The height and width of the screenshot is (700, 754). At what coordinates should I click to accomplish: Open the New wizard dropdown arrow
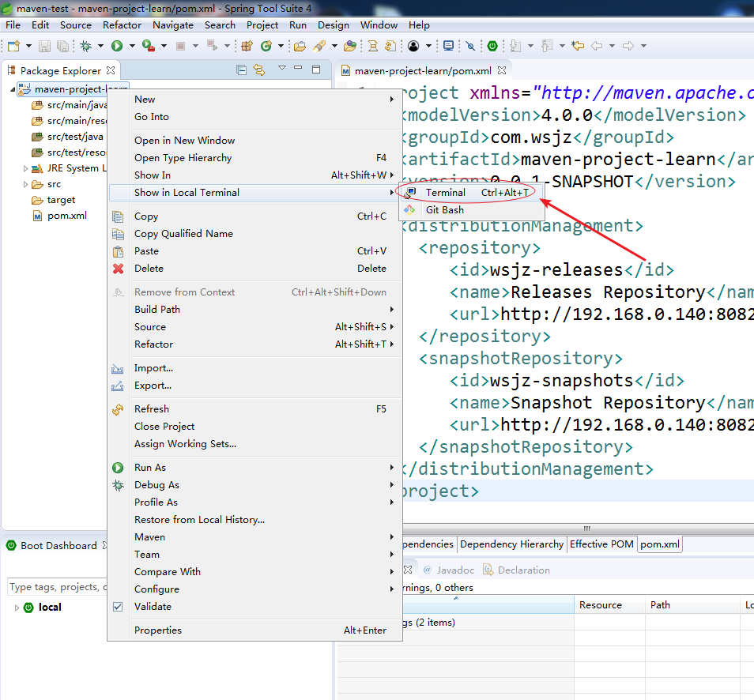(x=29, y=46)
